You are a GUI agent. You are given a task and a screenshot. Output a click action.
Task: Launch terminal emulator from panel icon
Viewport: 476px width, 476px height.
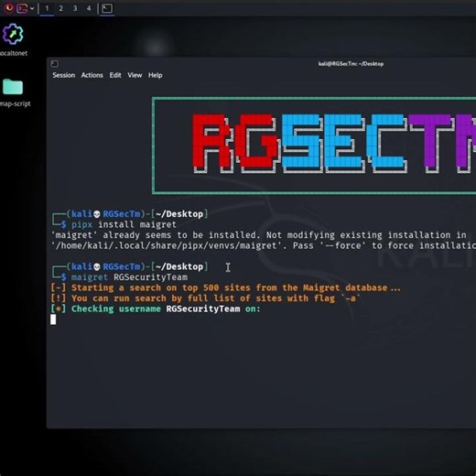(x=22, y=8)
